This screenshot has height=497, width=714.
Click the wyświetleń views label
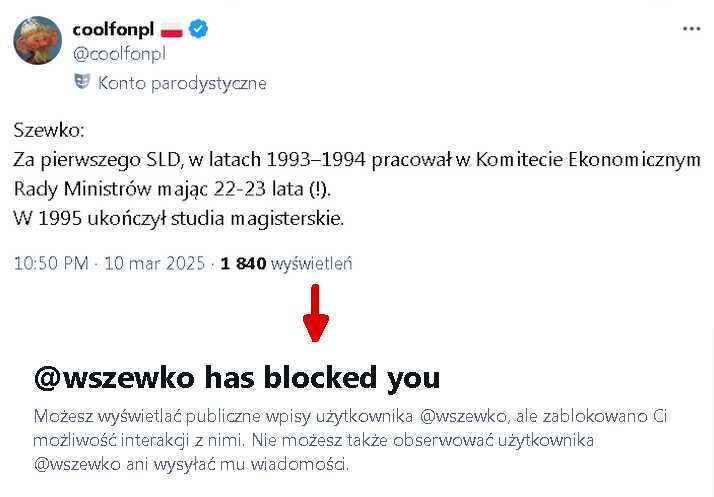click(312, 264)
